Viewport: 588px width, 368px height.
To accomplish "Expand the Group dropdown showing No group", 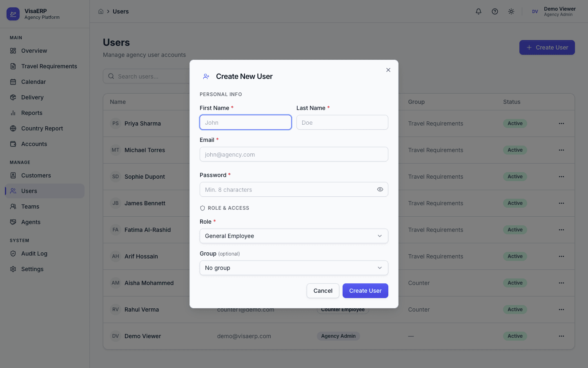I will tap(294, 268).
